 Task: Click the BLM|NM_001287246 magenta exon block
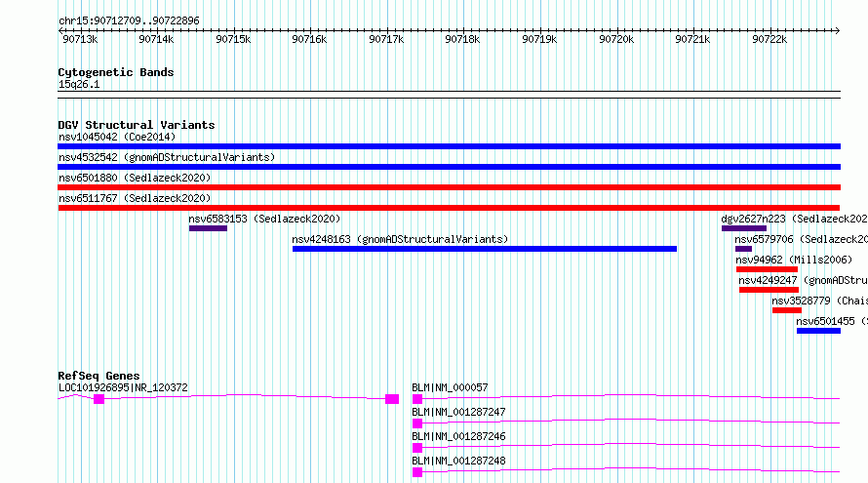[417, 448]
